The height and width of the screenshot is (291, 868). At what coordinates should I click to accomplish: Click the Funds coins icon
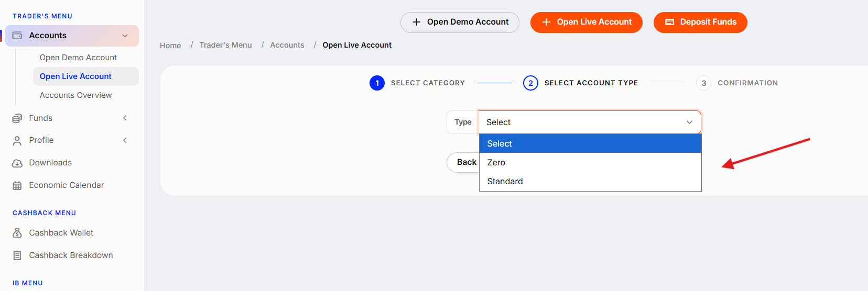(x=17, y=118)
